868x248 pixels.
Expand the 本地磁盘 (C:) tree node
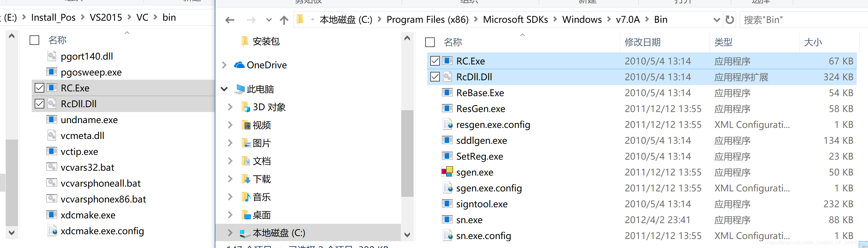(x=230, y=233)
